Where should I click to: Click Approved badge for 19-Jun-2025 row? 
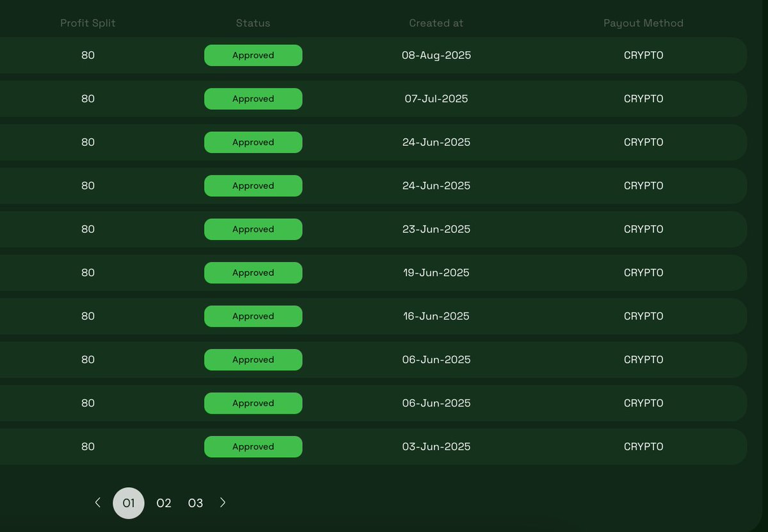click(253, 273)
